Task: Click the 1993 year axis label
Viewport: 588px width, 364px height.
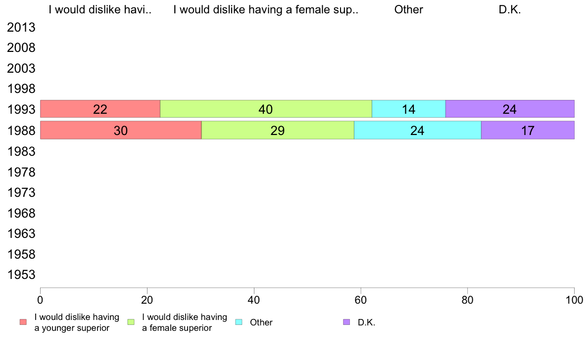Action: click(x=21, y=110)
